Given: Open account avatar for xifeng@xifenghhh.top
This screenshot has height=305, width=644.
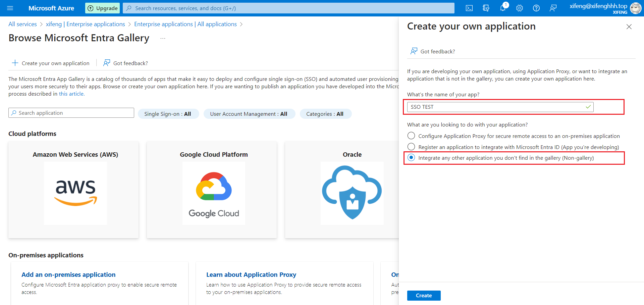Looking at the screenshot, I should (x=636, y=8).
